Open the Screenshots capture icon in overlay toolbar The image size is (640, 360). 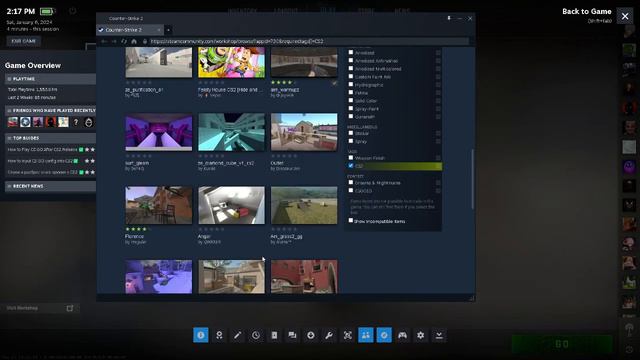click(347, 335)
